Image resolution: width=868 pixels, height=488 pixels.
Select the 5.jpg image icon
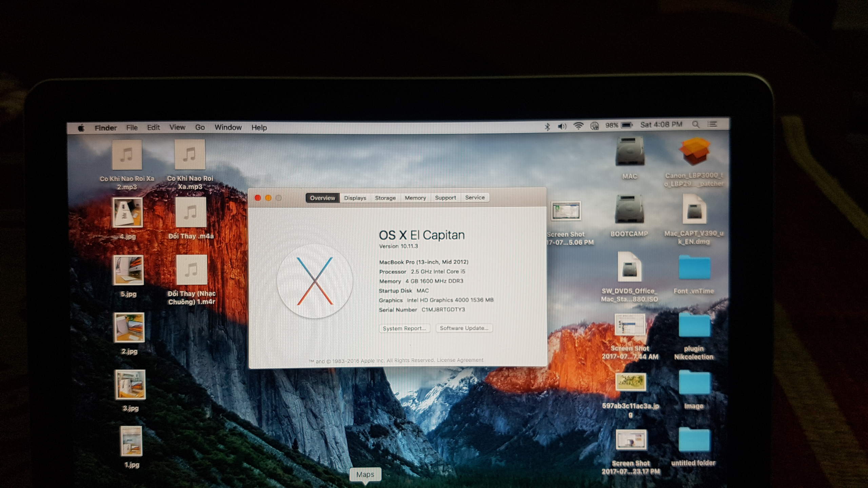(x=129, y=270)
